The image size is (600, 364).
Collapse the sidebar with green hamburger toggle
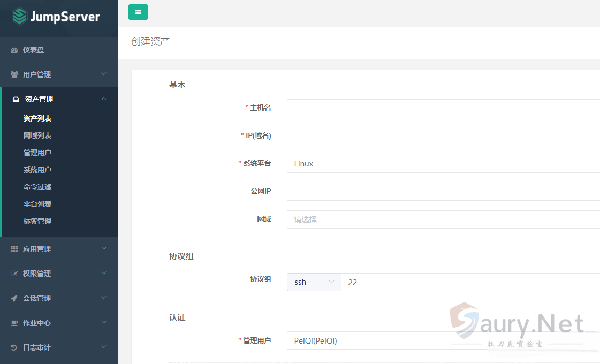pyautogui.click(x=138, y=11)
